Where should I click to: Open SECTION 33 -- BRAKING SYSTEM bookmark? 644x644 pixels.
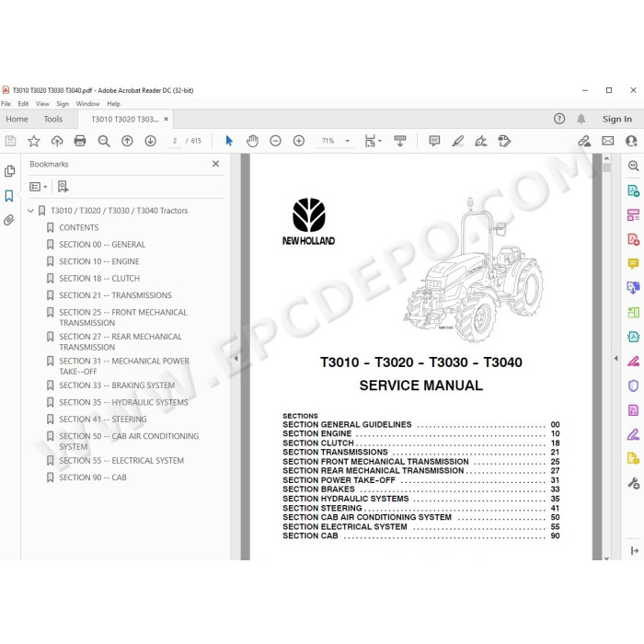(117, 385)
